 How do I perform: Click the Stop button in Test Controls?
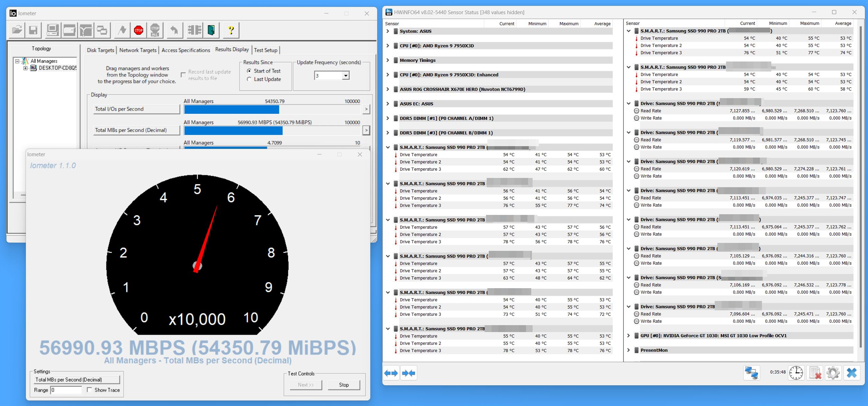[x=344, y=385]
